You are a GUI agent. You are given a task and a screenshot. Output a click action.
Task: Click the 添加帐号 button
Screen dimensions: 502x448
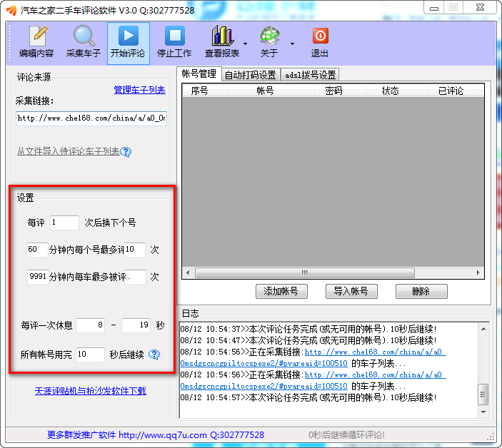click(x=281, y=291)
